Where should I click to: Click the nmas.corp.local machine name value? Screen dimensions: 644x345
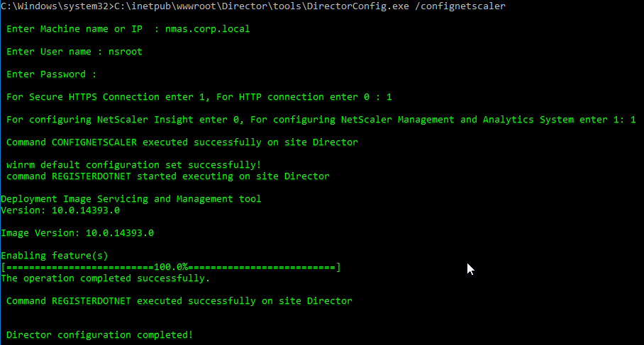click(x=207, y=29)
